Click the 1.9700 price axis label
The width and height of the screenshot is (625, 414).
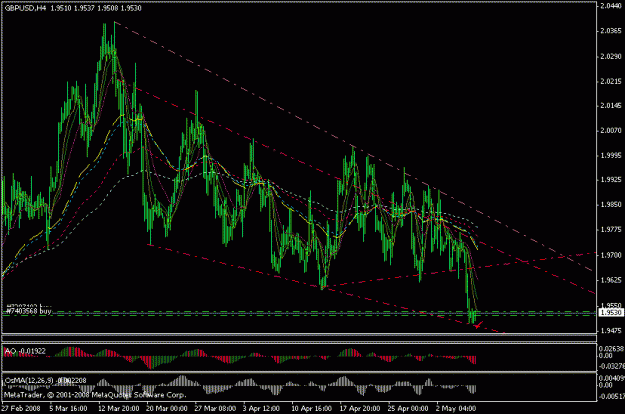pyautogui.click(x=611, y=255)
